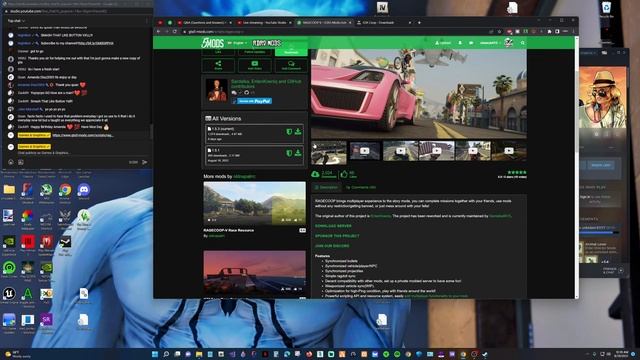Viewport: 640px width, 360px height.
Task: Click the blue button in Steam window
Action: (x=600, y=165)
